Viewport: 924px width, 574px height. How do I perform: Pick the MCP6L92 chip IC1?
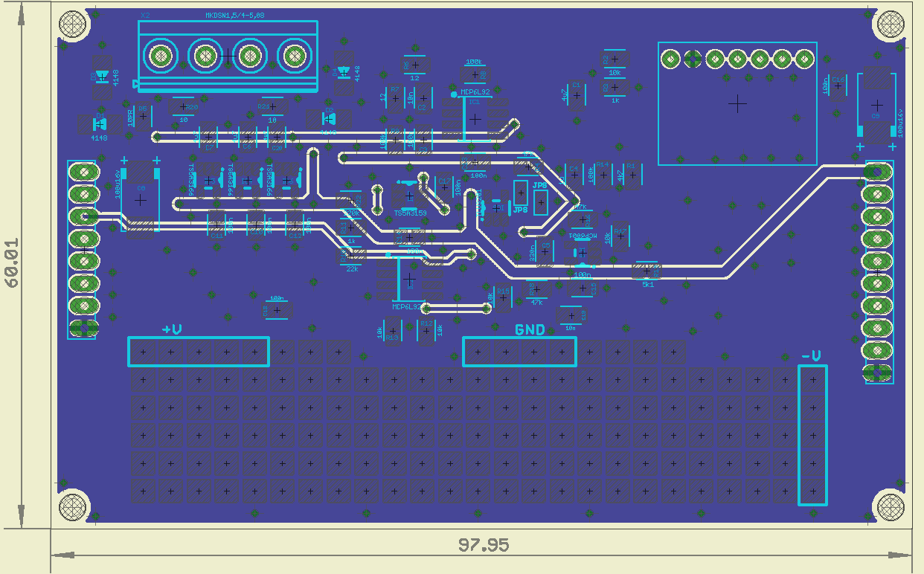(x=475, y=118)
